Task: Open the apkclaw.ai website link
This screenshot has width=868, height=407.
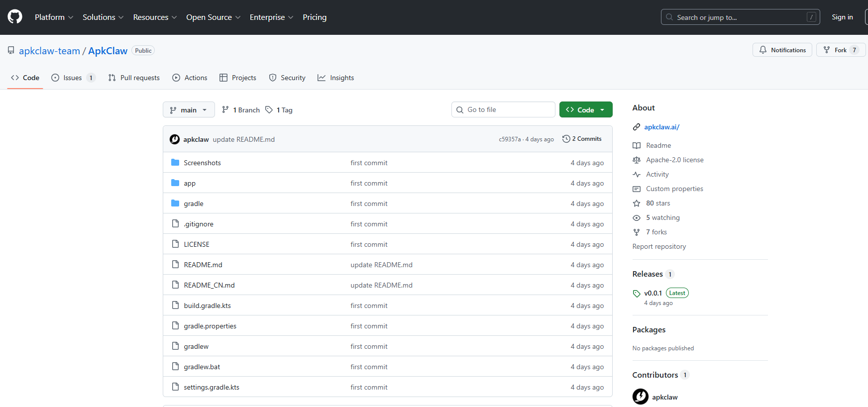Action: point(661,127)
